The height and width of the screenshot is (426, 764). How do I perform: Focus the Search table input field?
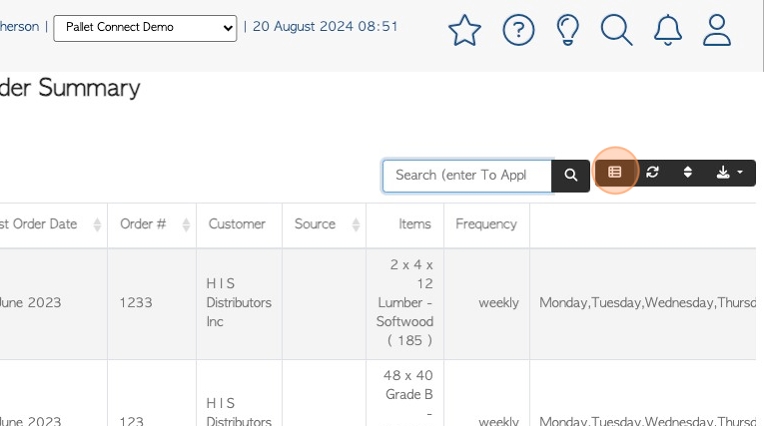coord(467,175)
